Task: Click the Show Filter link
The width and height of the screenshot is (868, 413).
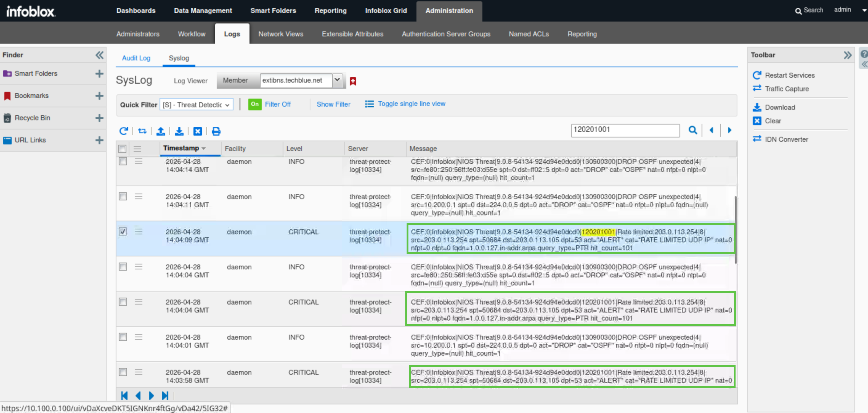Action: (x=333, y=104)
